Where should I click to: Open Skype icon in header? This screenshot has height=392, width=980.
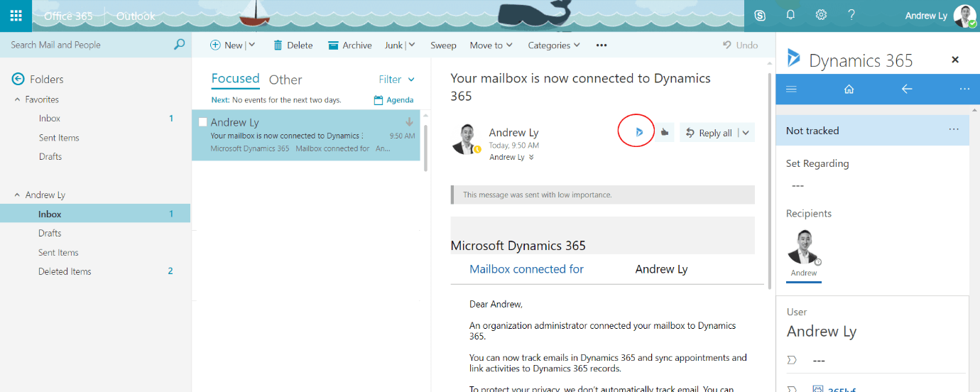[x=760, y=15]
